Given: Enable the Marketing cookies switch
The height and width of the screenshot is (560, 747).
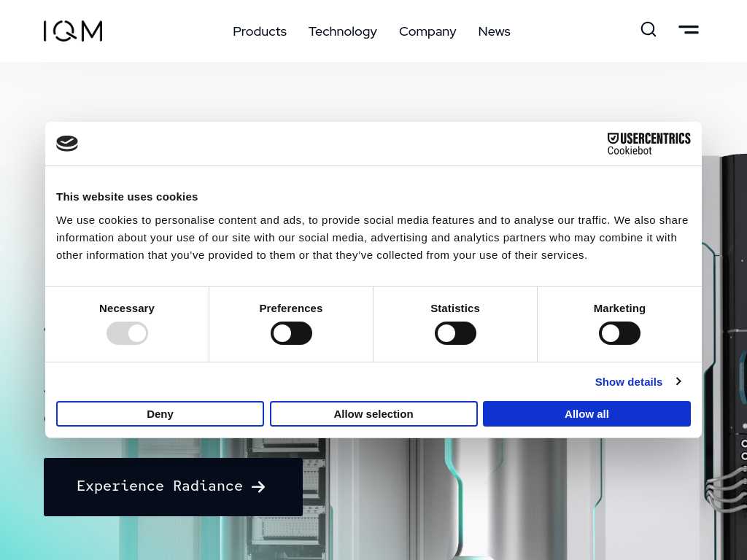Looking at the screenshot, I should [x=619, y=333].
